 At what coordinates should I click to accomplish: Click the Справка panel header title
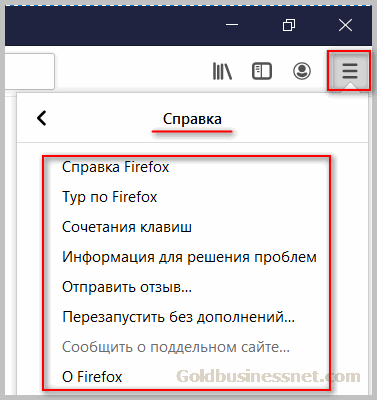coord(192,119)
